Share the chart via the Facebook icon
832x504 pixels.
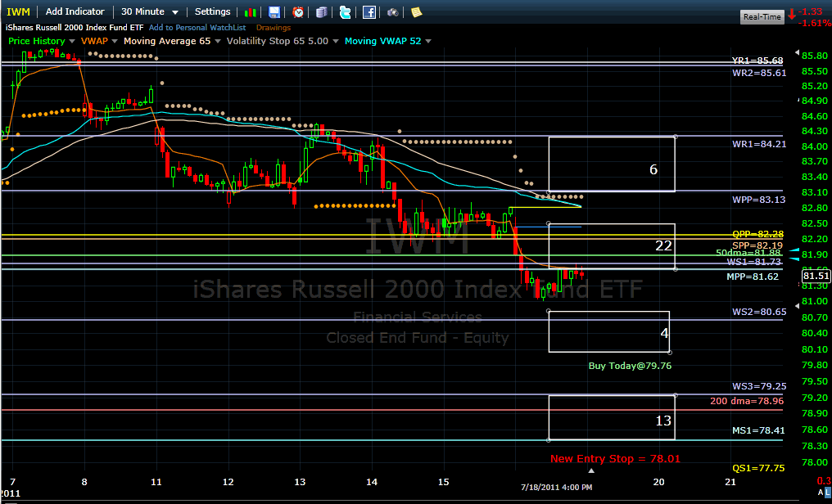point(369,12)
